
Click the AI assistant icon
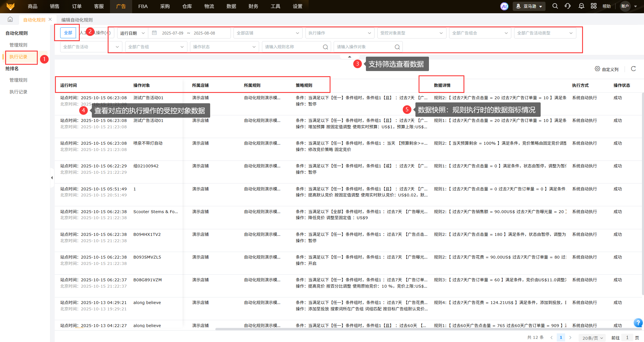click(504, 6)
